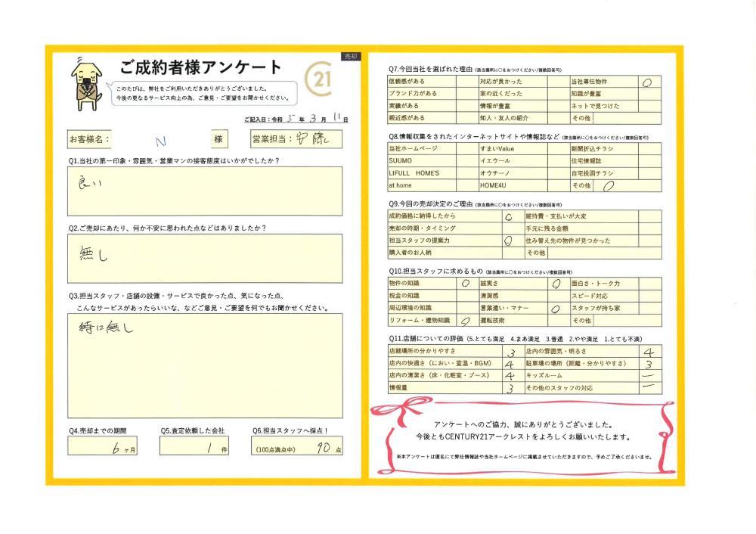Click the スピード対応 label
Image resolution: width=756 pixels, height=534 pixels.
[x=590, y=296]
